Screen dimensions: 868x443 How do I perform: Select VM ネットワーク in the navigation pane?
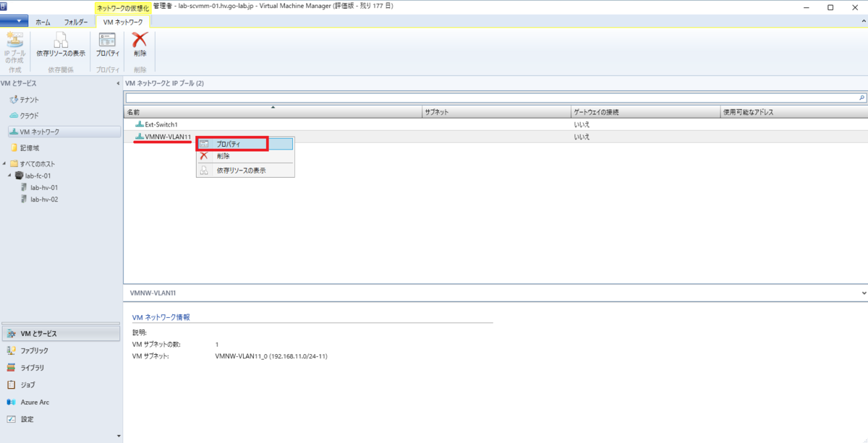pos(64,132)
